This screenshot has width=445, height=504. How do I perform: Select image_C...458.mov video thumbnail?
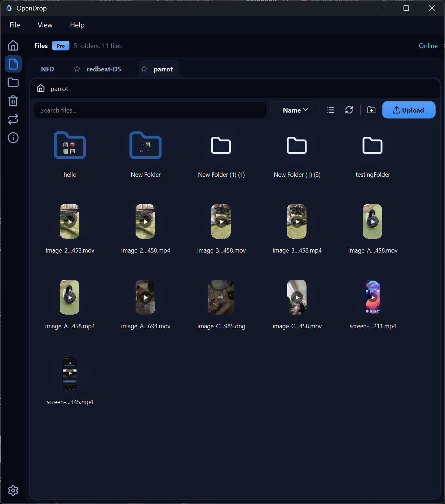[297, 297]
